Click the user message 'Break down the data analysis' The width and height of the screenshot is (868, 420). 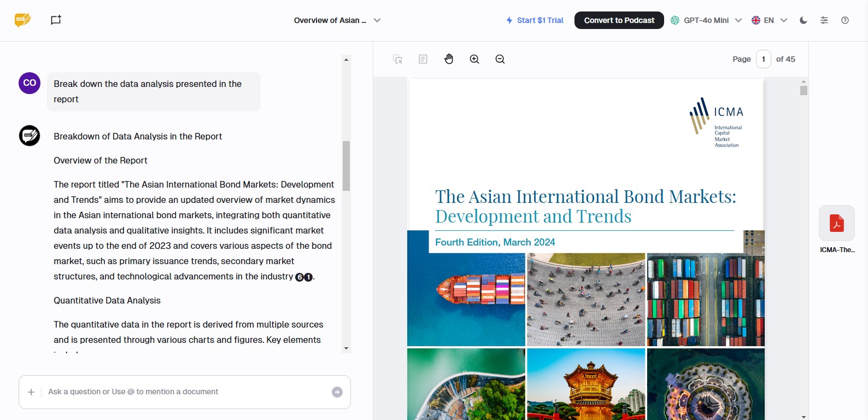(154, 92)
